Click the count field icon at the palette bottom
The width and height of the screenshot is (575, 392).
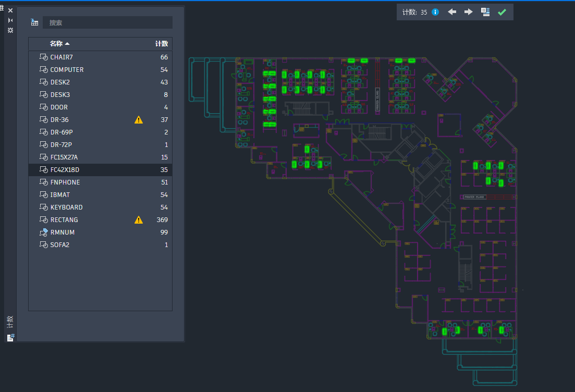[10, 337]
